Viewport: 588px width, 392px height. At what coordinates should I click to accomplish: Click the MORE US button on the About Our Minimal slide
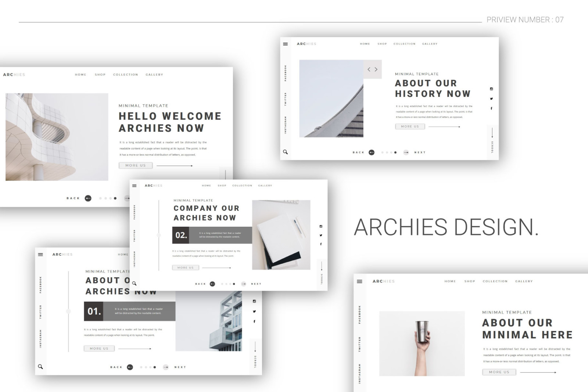499,372
